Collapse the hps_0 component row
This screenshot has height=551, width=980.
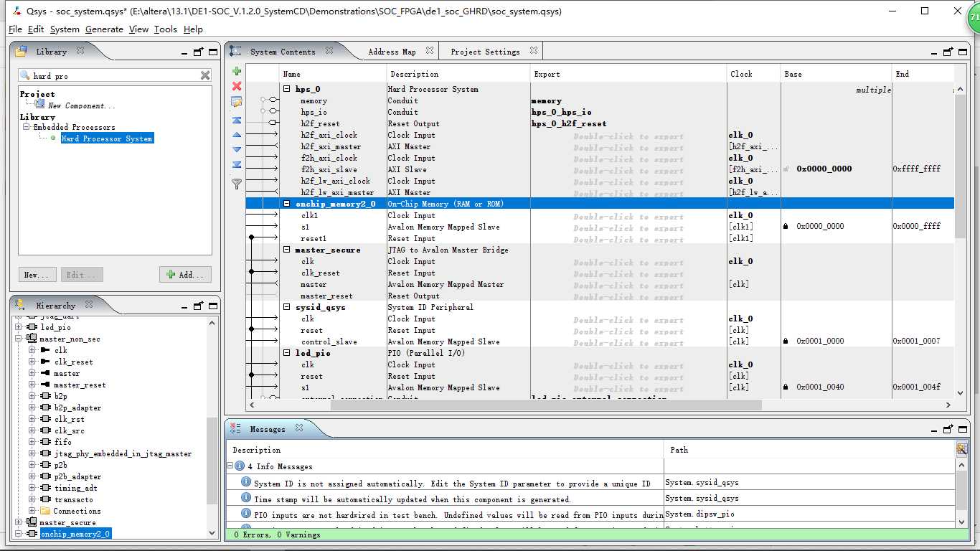(287, 89)
